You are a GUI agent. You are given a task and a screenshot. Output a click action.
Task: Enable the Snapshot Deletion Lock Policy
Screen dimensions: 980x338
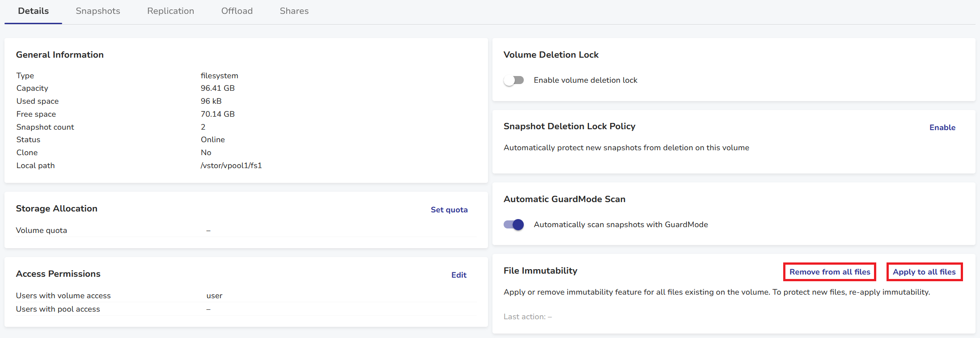click(x=942, y=127)
